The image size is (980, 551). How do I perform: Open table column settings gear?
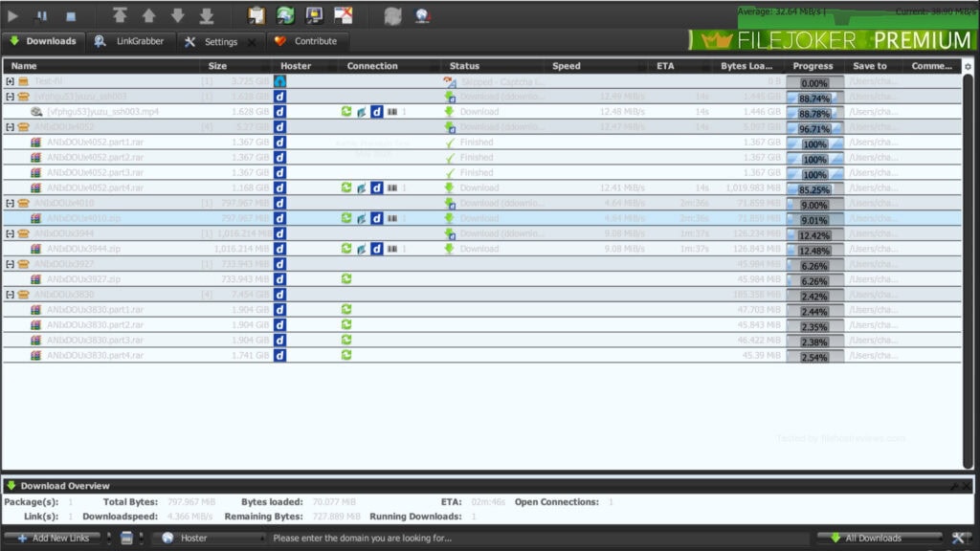[968, 66]
